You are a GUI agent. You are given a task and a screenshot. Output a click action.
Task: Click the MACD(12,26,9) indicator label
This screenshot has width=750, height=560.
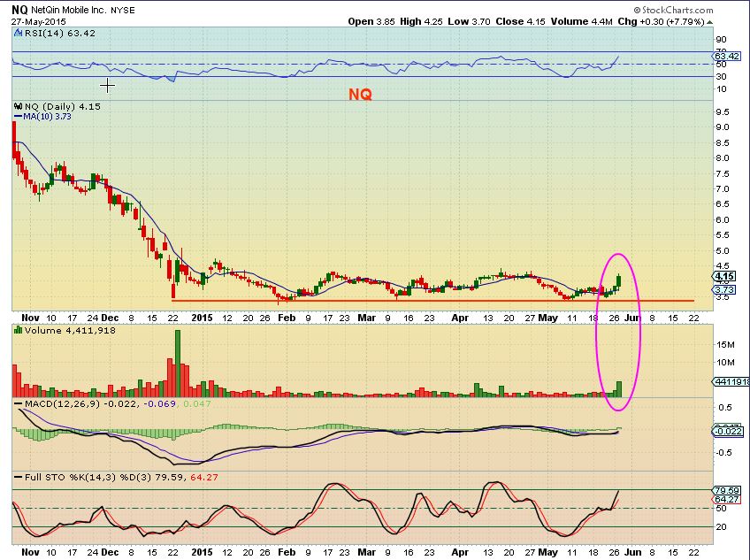[62, 404]
